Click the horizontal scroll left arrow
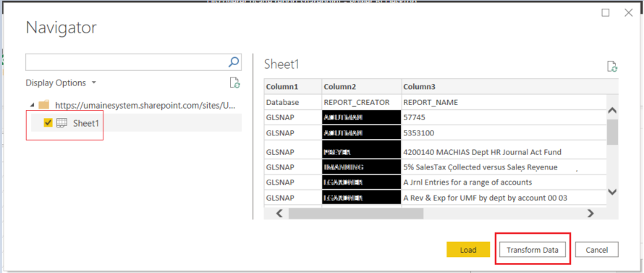Screen dimensions: 644x273 click(x=279, y=213)
